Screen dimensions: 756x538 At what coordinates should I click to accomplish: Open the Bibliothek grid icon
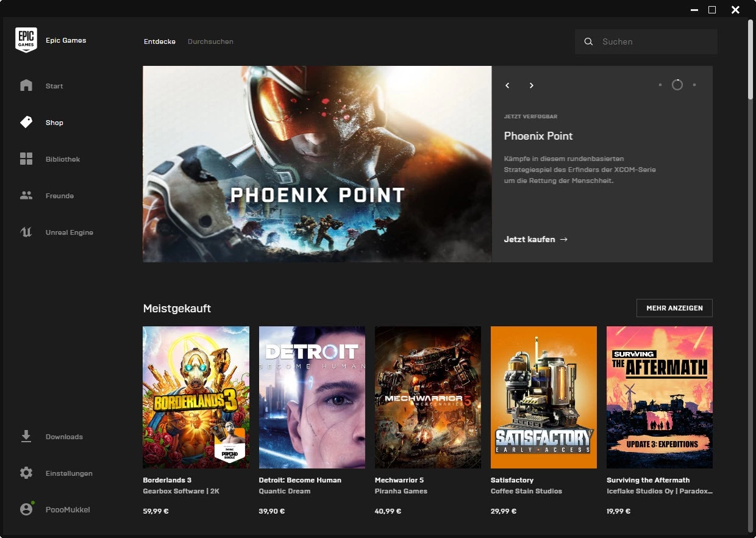tap(26, 159)
